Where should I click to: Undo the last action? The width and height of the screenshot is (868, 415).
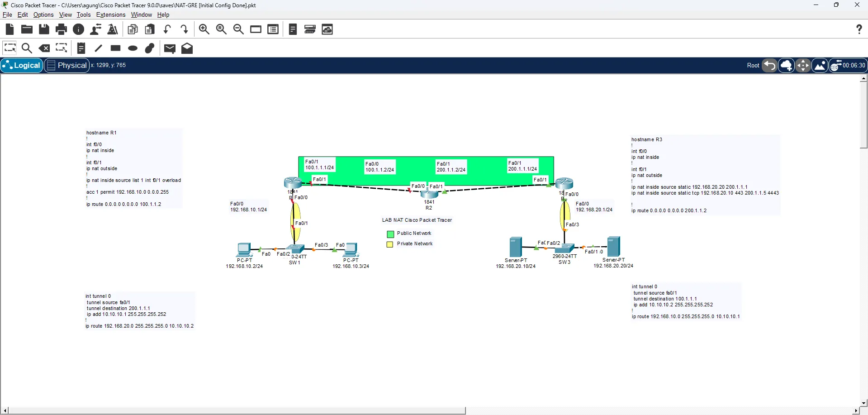pos(167,29)
